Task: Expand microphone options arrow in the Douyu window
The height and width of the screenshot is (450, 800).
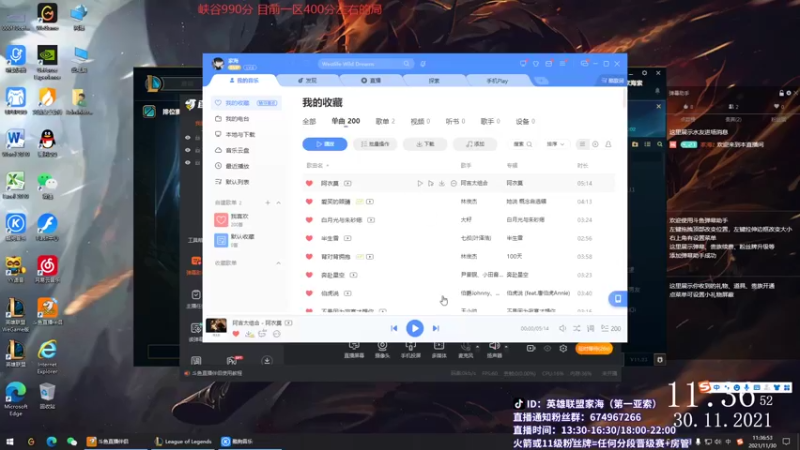Action: tap(478, 347)
